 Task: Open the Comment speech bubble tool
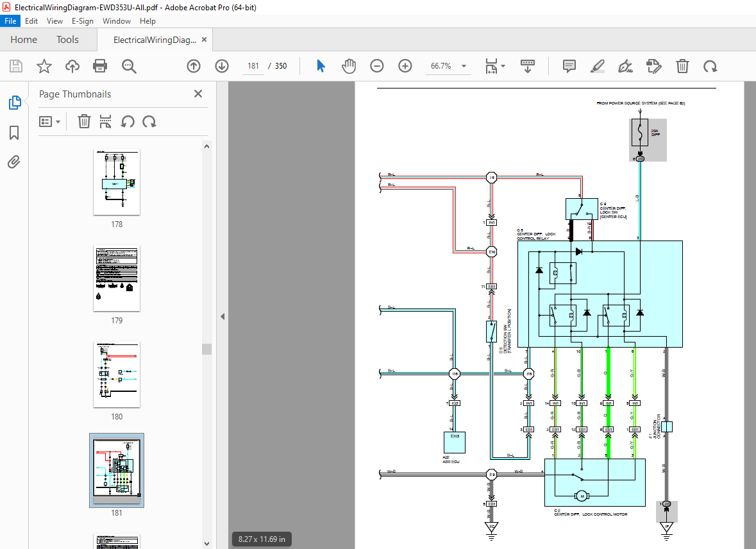tap(568, 66)
